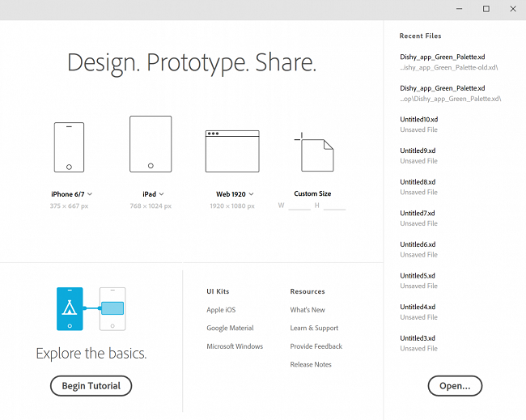Maximize the Adobe XD window
The height and width of the screenshot is (420, 526).
coord(486,9)
